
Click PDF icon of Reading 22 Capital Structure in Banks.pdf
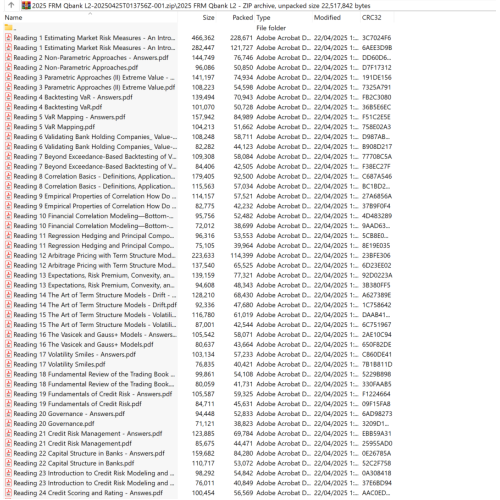[8, 463]
